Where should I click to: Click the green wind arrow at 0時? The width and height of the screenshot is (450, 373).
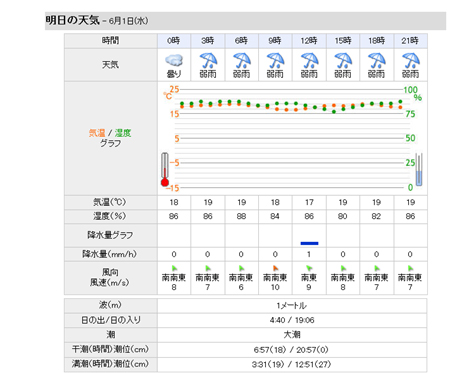[x=174, y=268]
